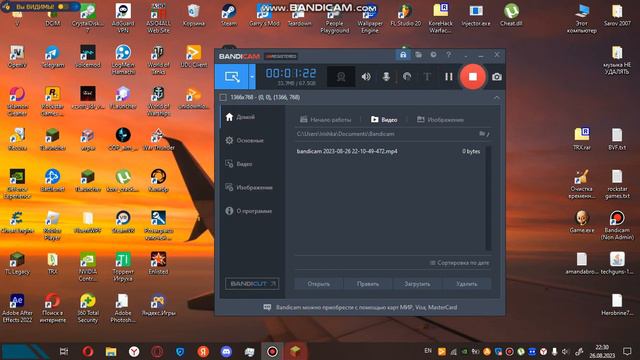The width and height of the screenshot is (640, 360).
Task: Click the Bandicam purchase info banner
Action: [x=360, y=307]
